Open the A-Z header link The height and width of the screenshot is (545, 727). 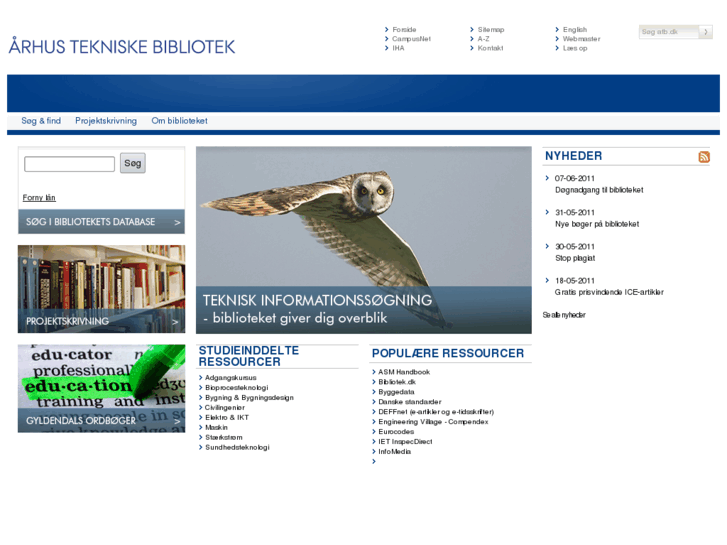click(483, 39)
